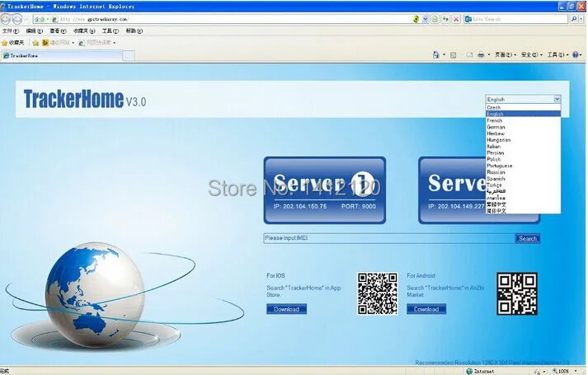Select 繁體中文 in the language list
The image size is (588, 375).
(523, 204)
